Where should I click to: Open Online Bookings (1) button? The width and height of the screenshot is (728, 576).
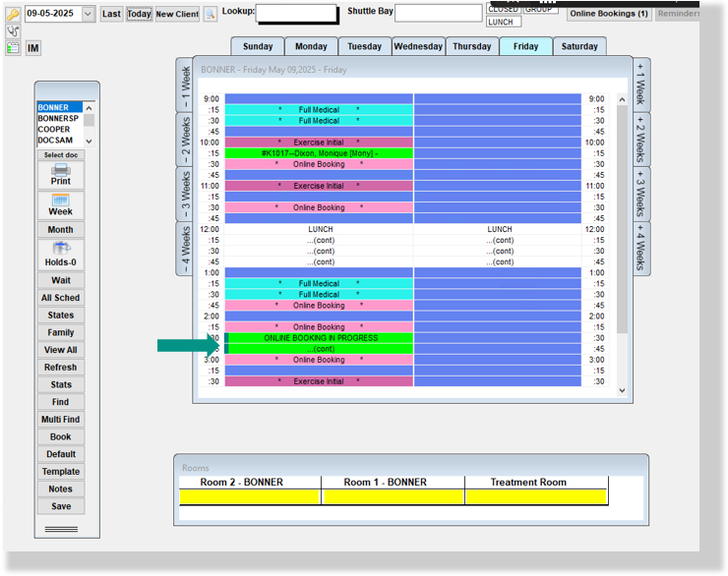609,14
